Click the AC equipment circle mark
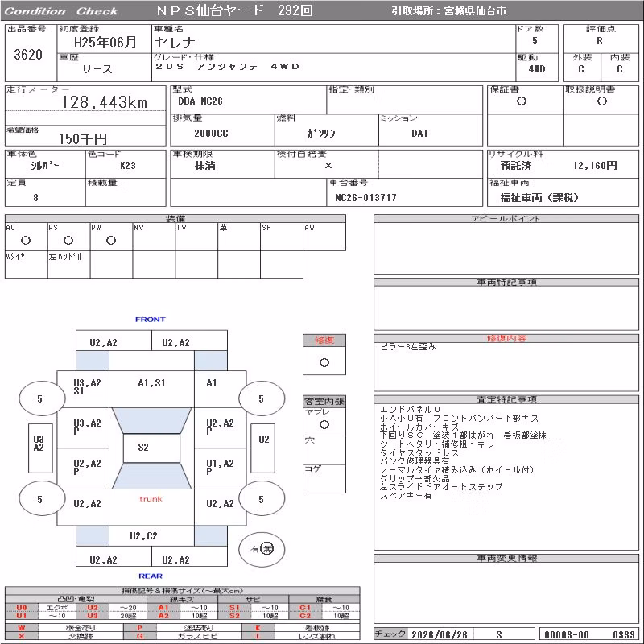 26,240
